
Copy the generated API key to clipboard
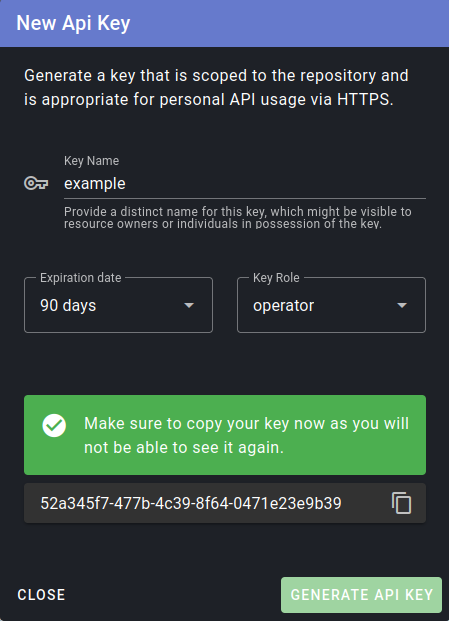point(401,503)
